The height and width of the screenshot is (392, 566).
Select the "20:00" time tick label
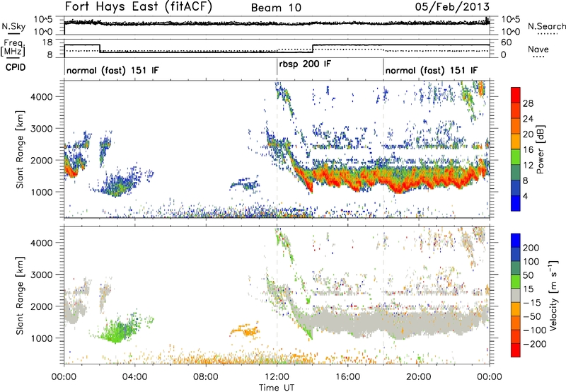[419, 377]
